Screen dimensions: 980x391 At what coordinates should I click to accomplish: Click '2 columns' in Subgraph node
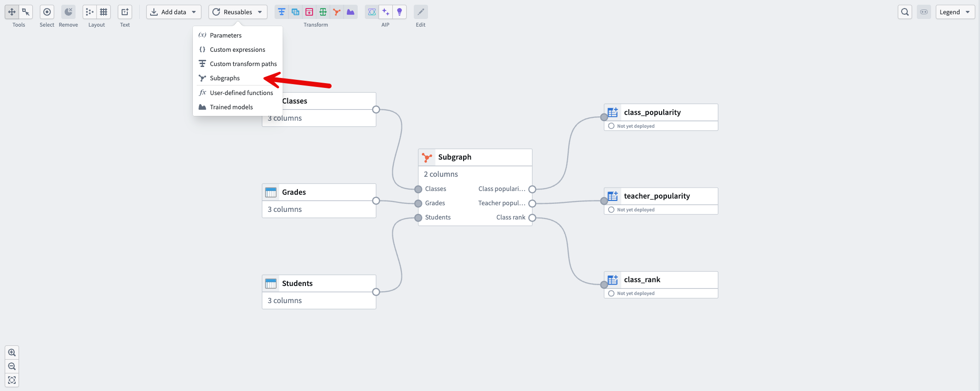click(441, 174)
